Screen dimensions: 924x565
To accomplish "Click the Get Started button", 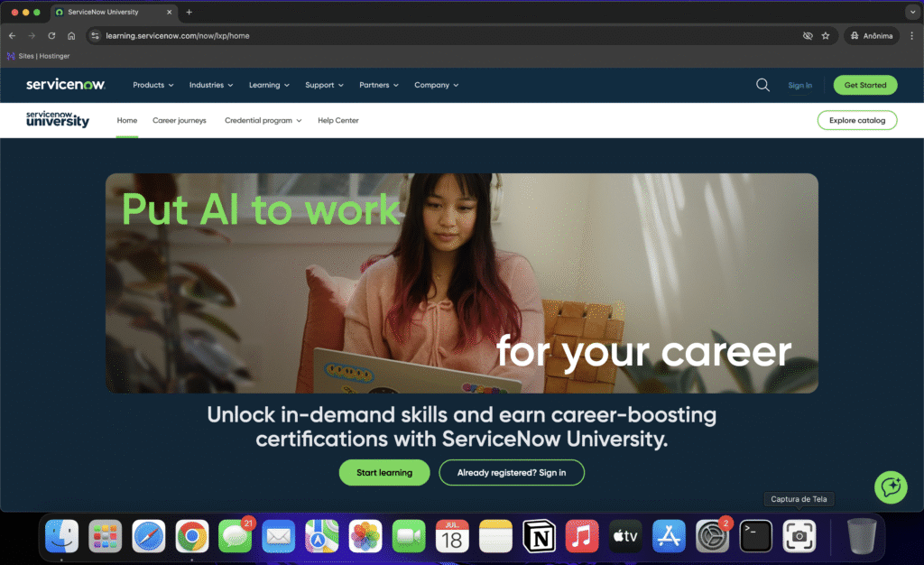I will [865, 85].
